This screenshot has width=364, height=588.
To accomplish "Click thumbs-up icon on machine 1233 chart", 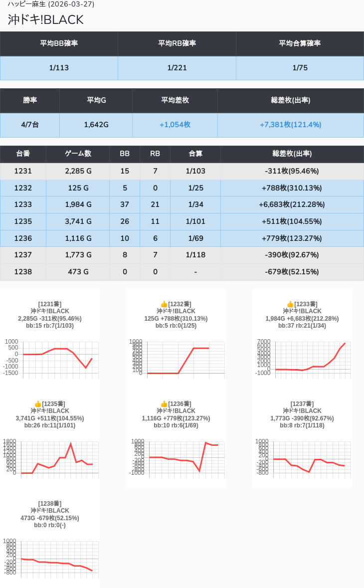I will [290, 304].
